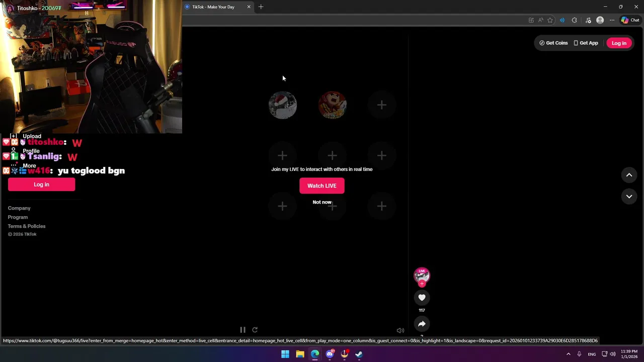Open a new browser tab
Viewport: 644px width, 362px height.
(261, 7)
